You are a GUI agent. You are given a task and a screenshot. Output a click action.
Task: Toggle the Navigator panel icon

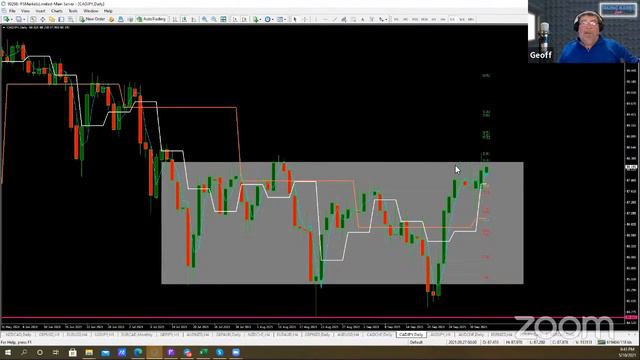tap(52, 19)
